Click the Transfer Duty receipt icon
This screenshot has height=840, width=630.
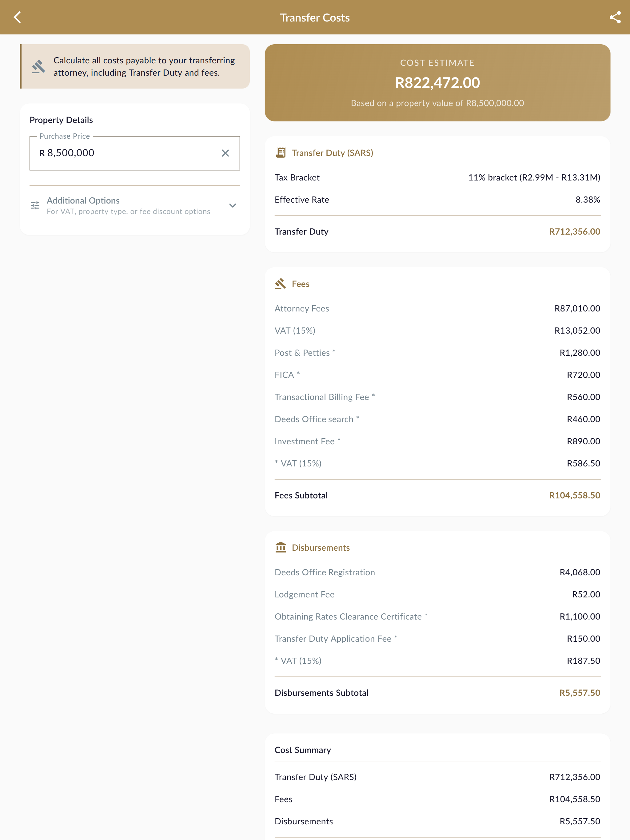(x=281, y=153)
